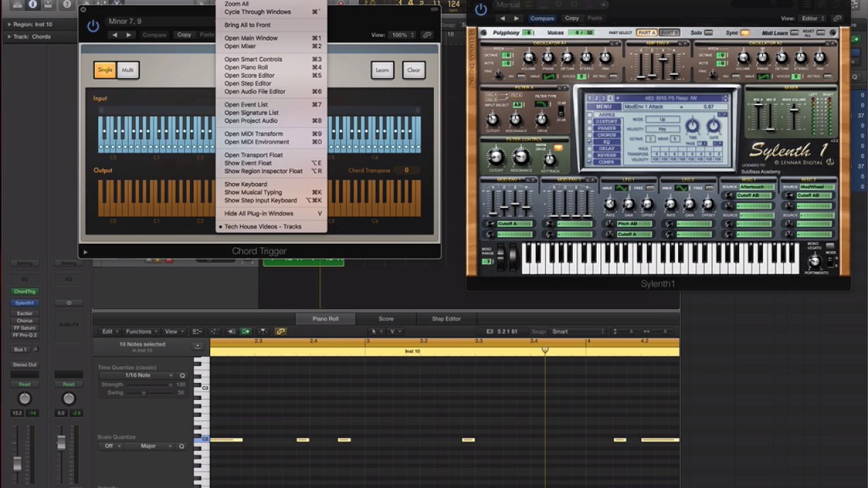868x488 pixels.
Task: Go to previous preset in Sylenth1 window
Action: [x=502, y=18]
